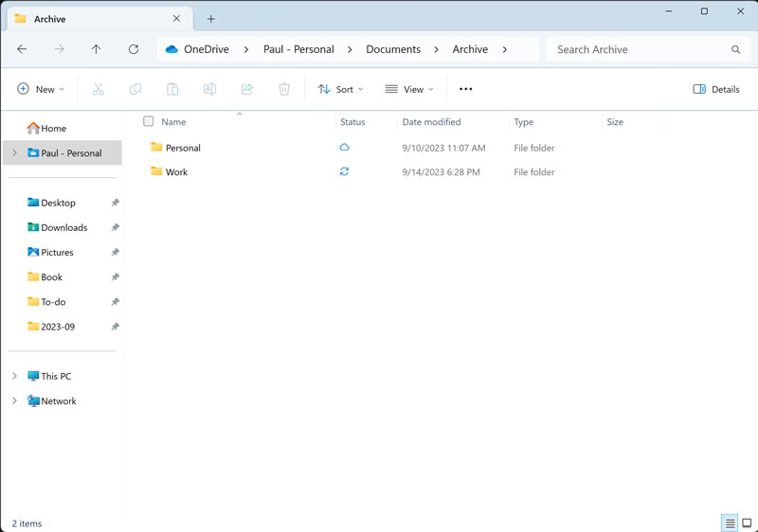The width and height of the screenshot is (758, 532).
Task: Refresh the current folder view
Action: coord(134,49)
